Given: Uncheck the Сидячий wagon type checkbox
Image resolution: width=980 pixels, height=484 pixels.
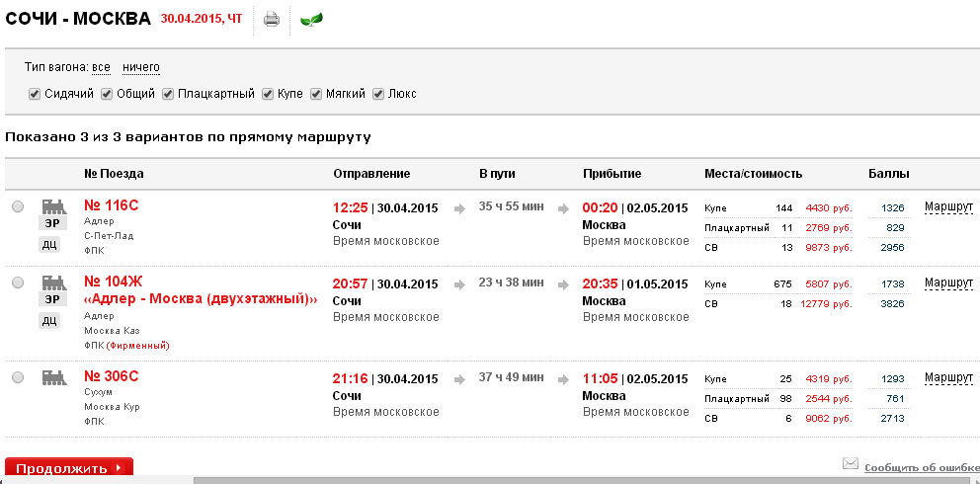Looking at the screenshot, I should (36, 94).
